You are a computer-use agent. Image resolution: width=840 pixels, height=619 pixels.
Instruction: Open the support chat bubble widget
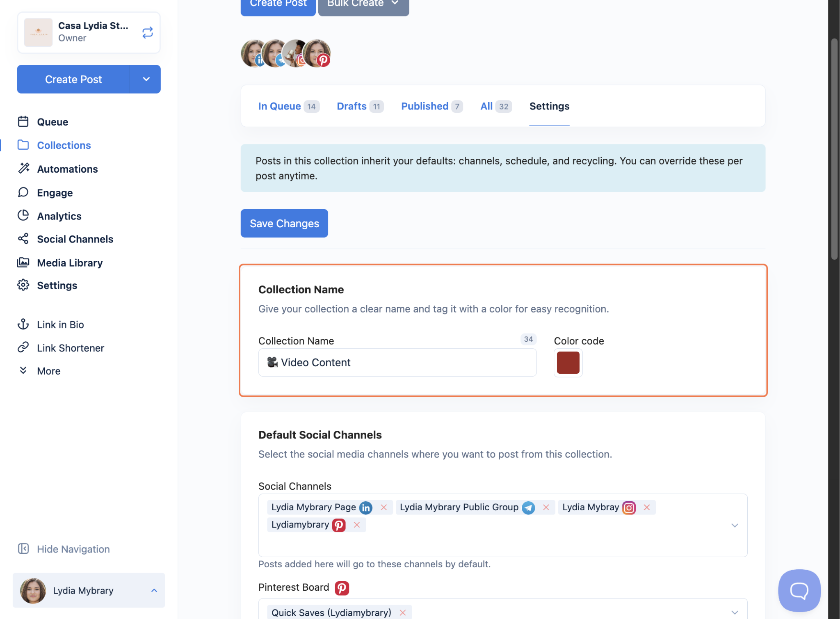tap(799, 590)
